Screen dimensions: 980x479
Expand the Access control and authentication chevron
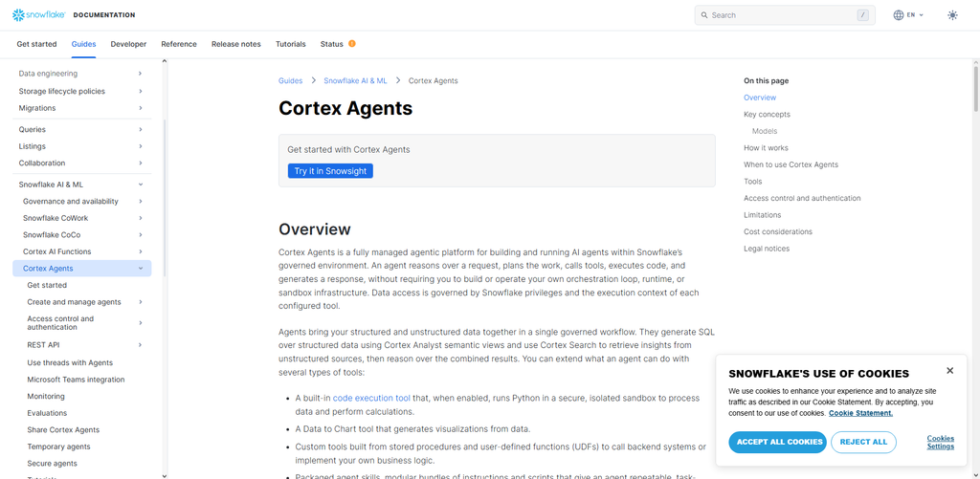point(141,323)
